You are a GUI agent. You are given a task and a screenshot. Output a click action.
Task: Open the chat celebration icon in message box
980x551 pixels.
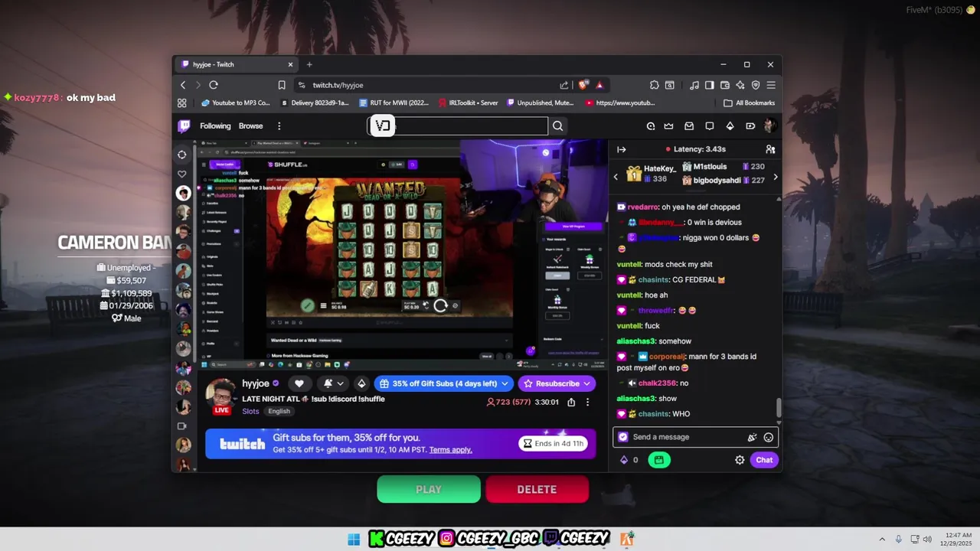click(x=752, y=437)
